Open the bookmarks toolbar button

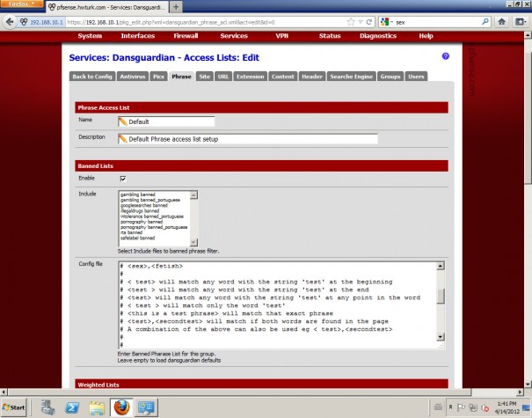point(521,22)
